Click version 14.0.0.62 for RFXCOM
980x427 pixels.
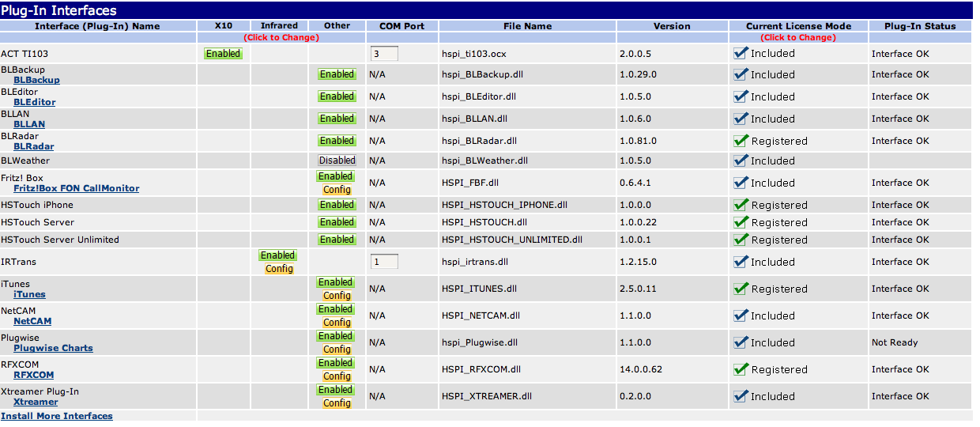click(641, 369)
